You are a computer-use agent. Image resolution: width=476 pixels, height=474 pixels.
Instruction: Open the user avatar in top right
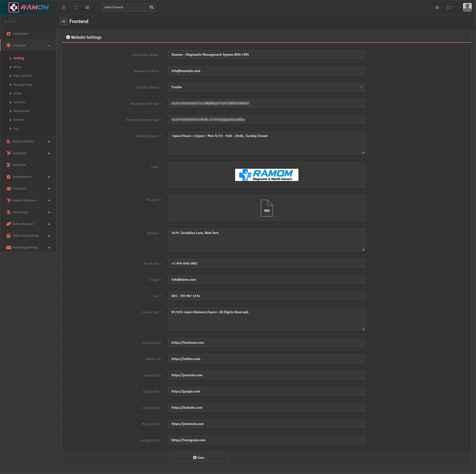[467, 7]
